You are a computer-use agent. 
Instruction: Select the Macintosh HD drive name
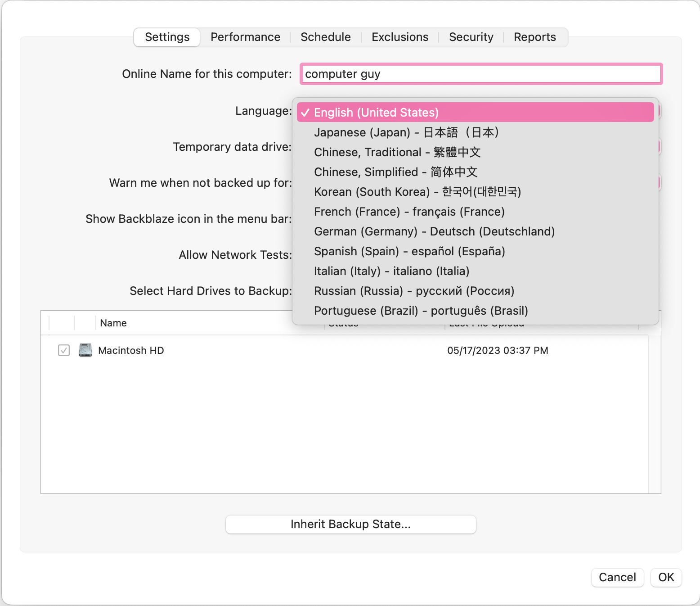pos(131,350)
